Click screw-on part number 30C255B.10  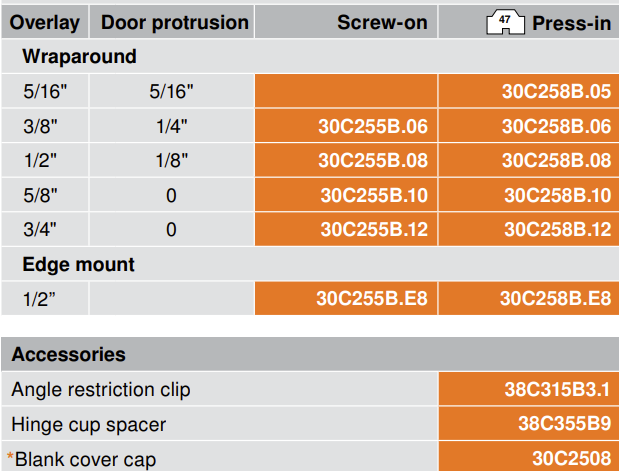(373, 195)
